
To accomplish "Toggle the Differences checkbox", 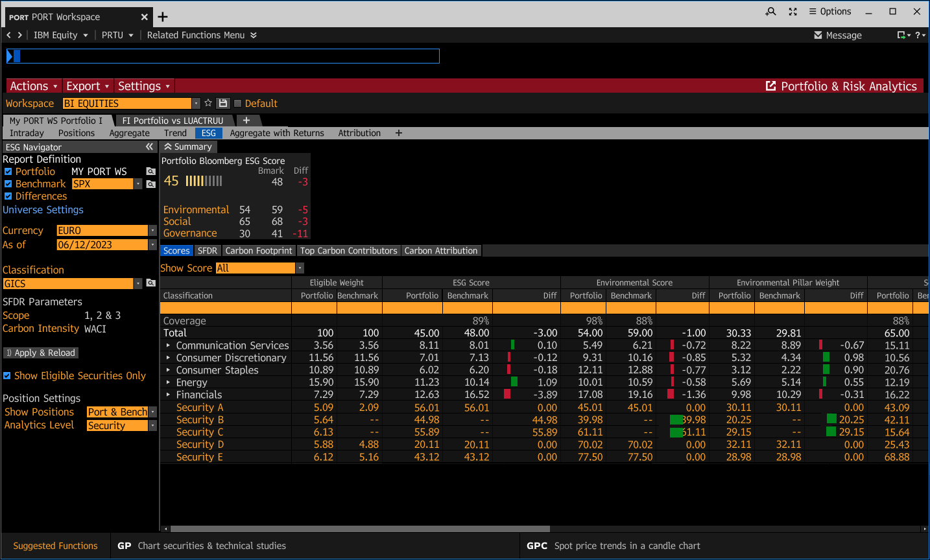I will [x=8, y=196].
